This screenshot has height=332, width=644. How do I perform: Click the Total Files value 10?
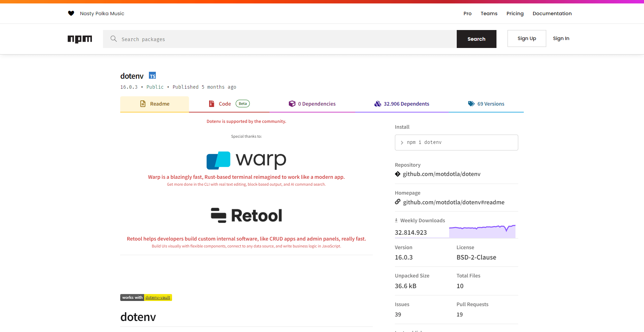point(460,286)
